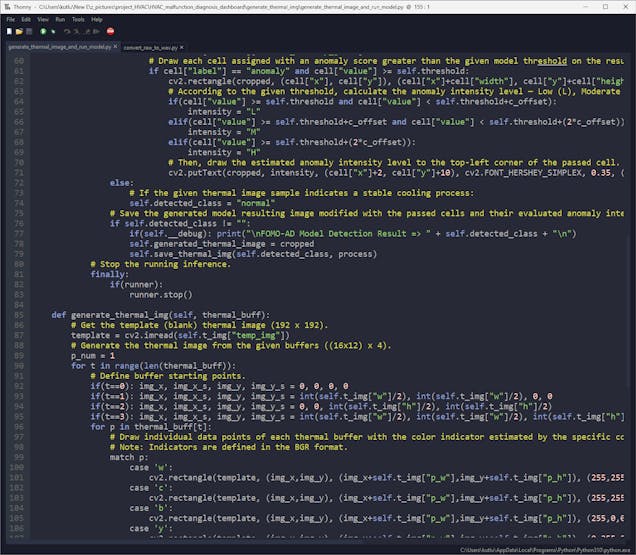This screenshot has height=555, width=636.
Task: Run current script with green play icon
Action: click(43, 32)
